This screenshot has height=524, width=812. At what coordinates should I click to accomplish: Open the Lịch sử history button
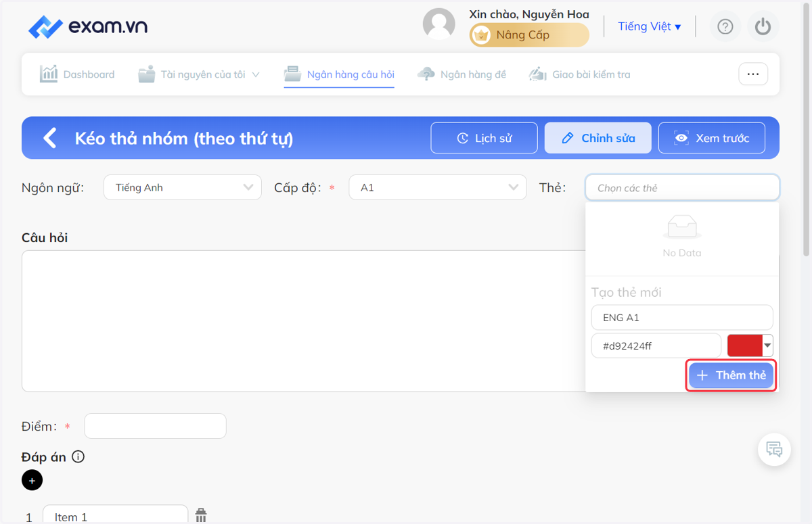click(x=484, y=138)
